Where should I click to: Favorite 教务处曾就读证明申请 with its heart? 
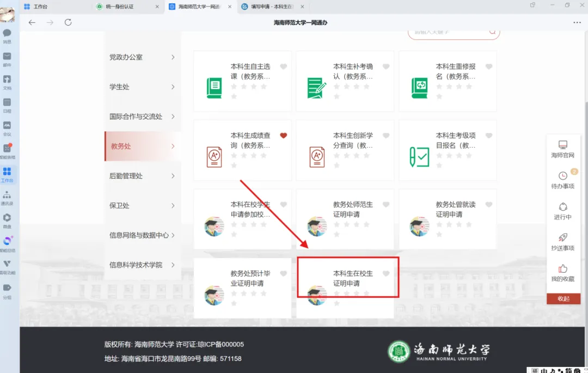[x=488, y=204]
